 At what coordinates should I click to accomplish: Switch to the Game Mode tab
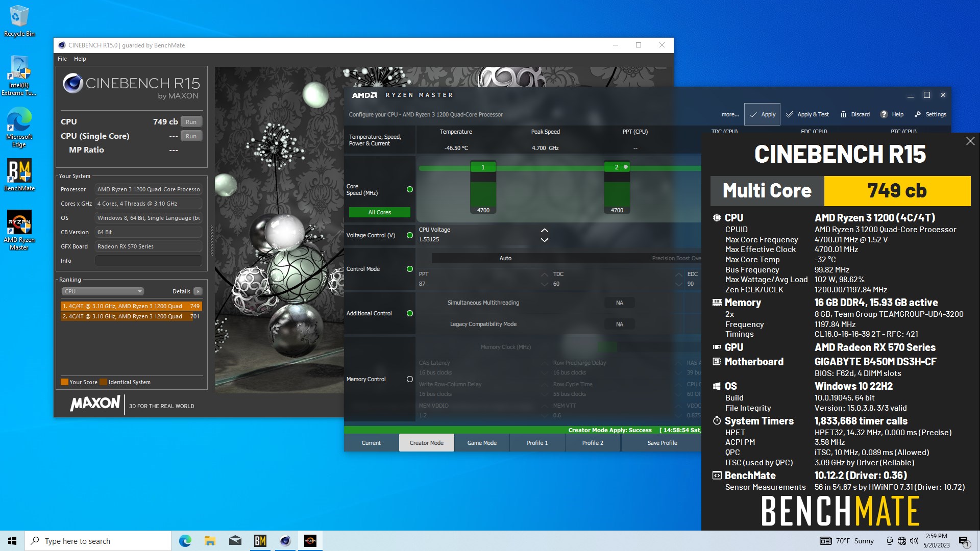coord(482,443)
